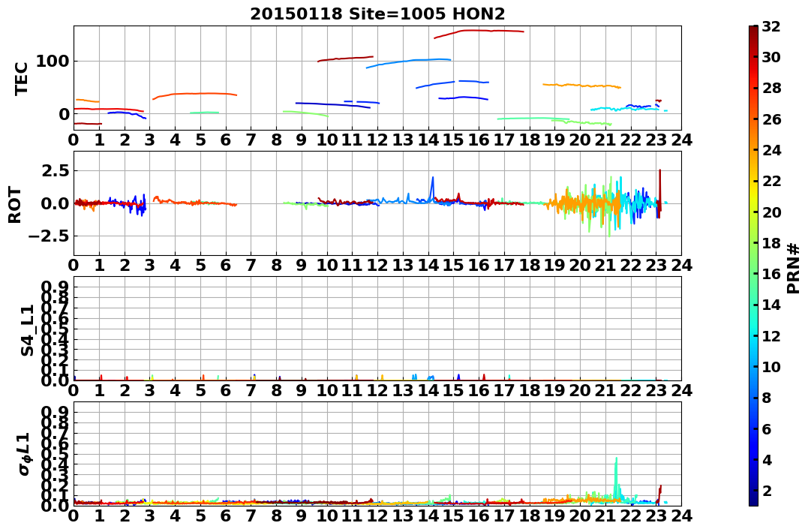Screen dimensions: 808x532
Task: Select the ROT y-axis label
Action: click(15, 205)
